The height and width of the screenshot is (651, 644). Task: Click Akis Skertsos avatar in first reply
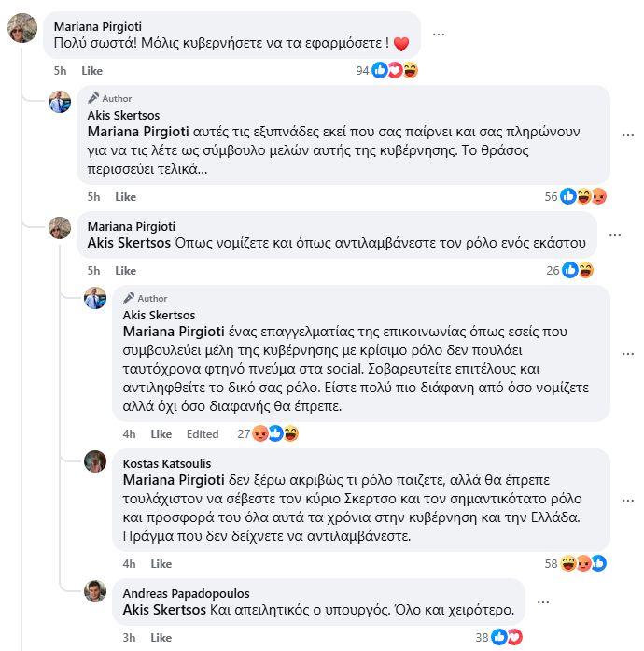(60, 103)
